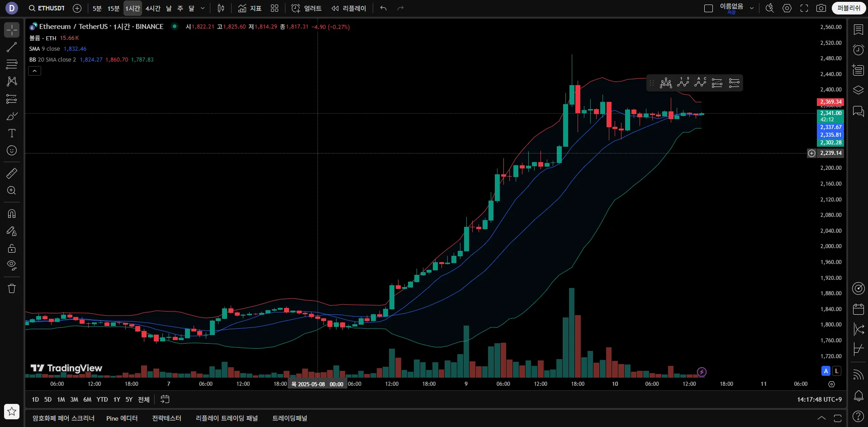Open the layout grid selector icon
This screenshot has width=868, height=427.
click(x=275, y=8)
